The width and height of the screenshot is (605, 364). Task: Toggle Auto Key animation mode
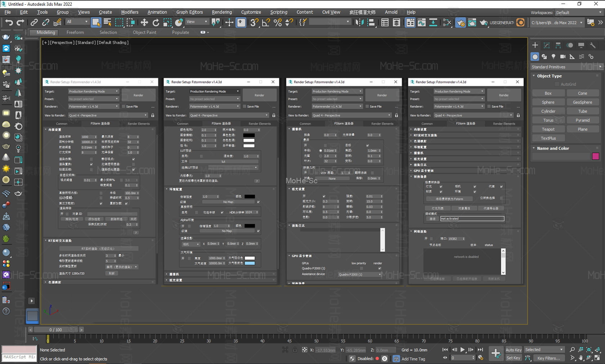coord(513,350)
